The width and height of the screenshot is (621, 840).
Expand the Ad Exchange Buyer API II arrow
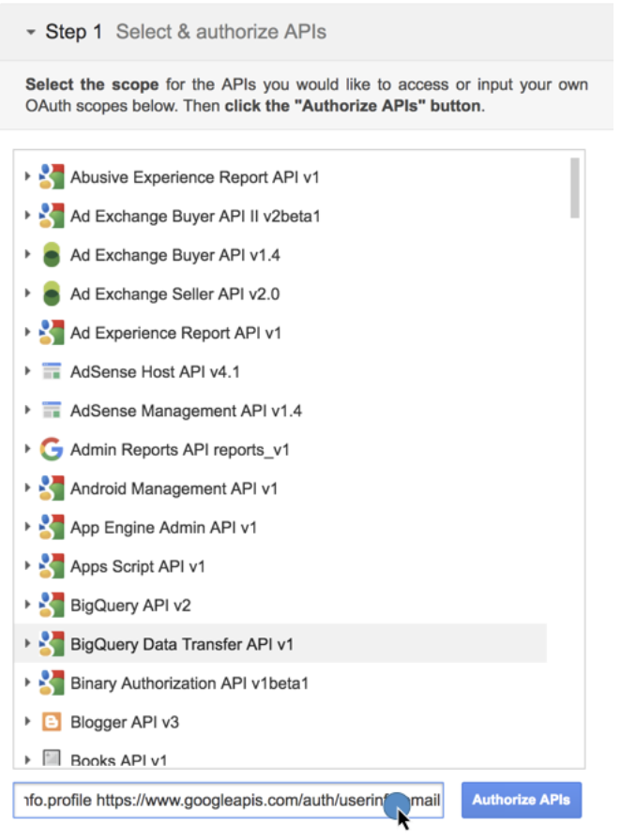28,217
